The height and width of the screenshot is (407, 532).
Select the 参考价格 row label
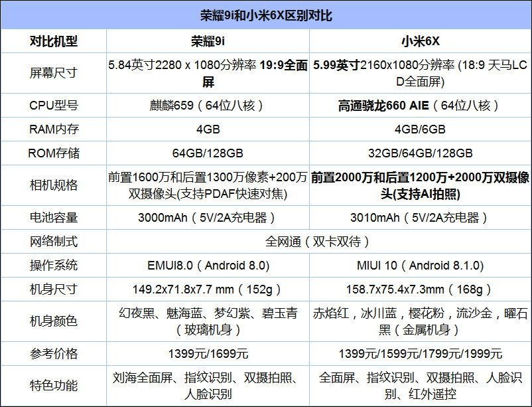[54, 354]
